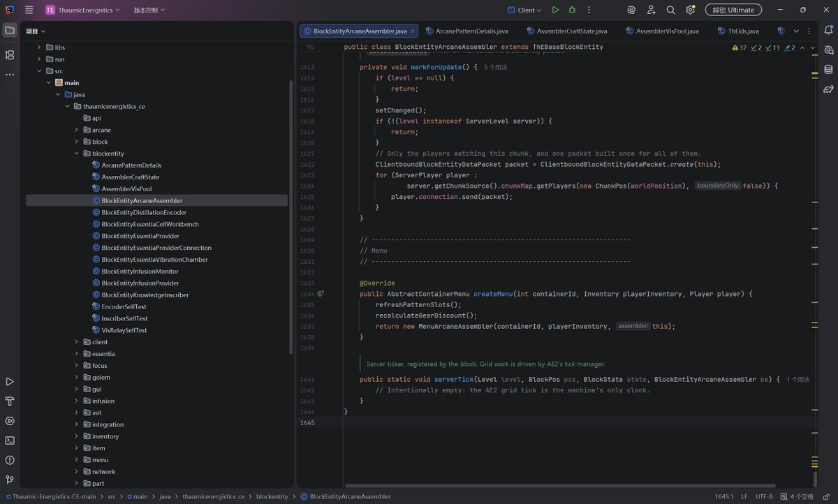The height and width of the screenshot is (504, 838).
Task: Open the Client run configuration dropdown
Action: click(x=526, y=10)
